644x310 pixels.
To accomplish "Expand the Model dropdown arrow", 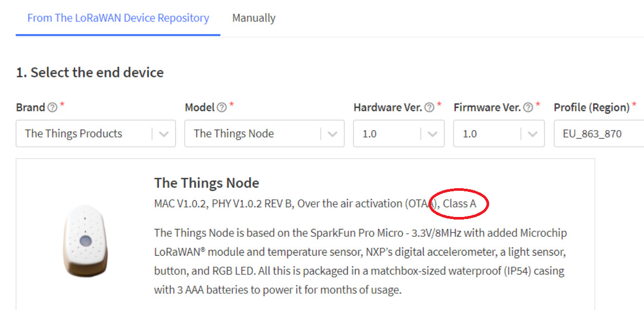I will coord(332,134).
